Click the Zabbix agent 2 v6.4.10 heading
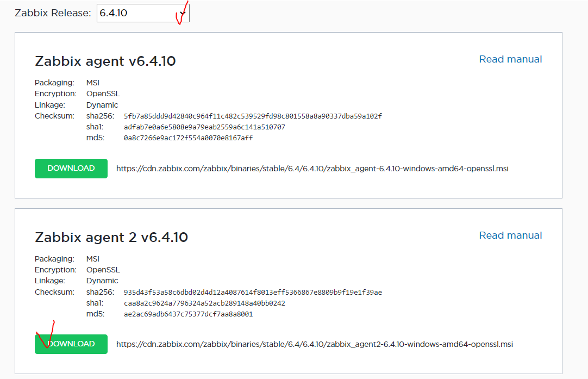This screenshot has height=379, width=588. (111, 237)
